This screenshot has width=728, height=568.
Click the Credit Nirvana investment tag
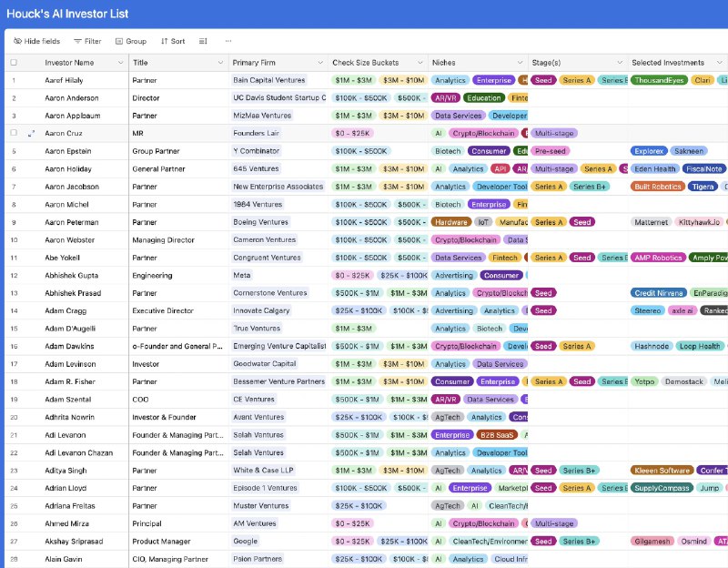[659, 293]
